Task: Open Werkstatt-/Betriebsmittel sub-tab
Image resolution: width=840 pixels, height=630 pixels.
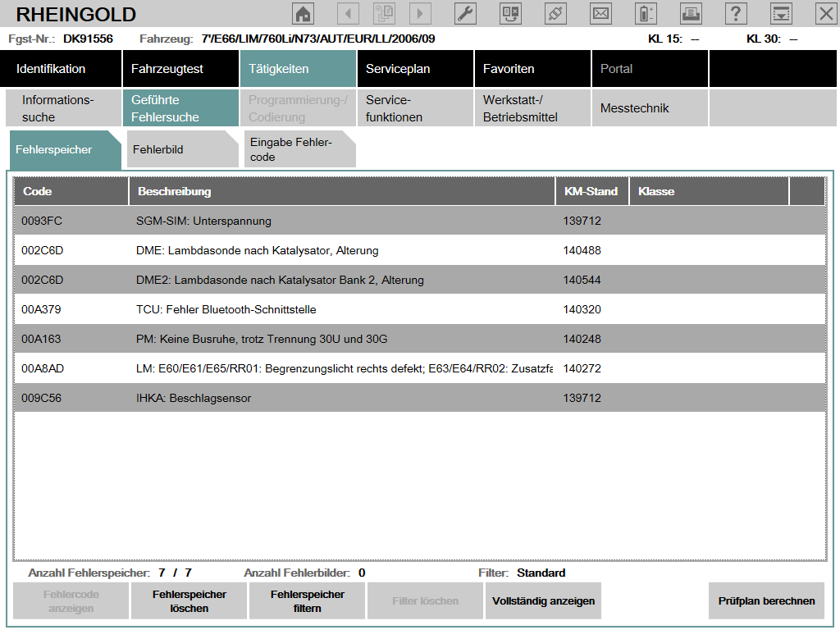Action: point(532,108)
